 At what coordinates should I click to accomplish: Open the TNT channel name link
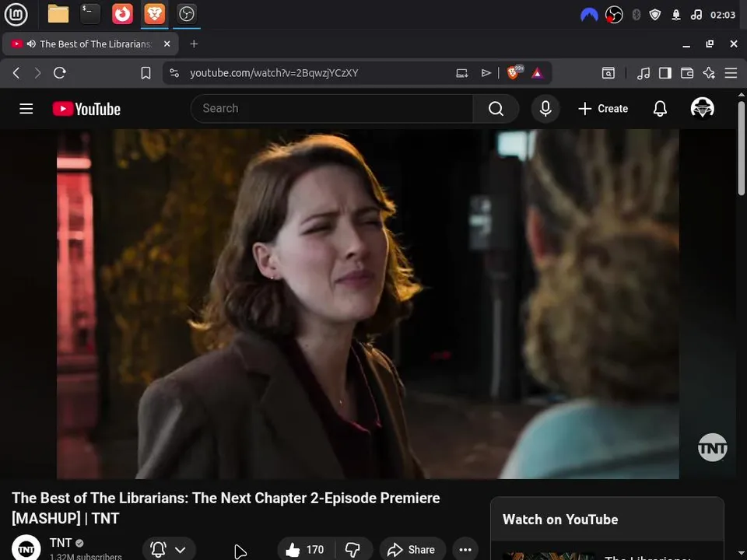point(61,543)
